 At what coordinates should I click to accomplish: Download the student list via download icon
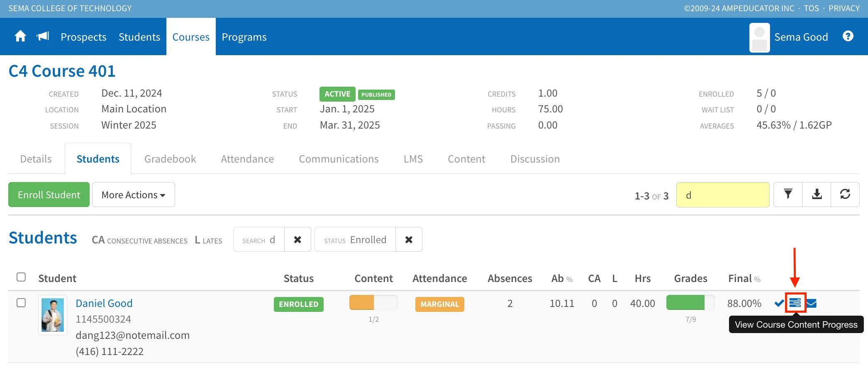click(x=817, y=194)
